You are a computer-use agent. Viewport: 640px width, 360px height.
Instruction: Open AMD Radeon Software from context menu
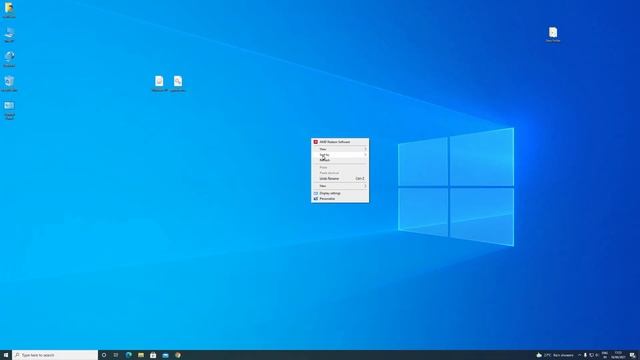click(340, 142)
